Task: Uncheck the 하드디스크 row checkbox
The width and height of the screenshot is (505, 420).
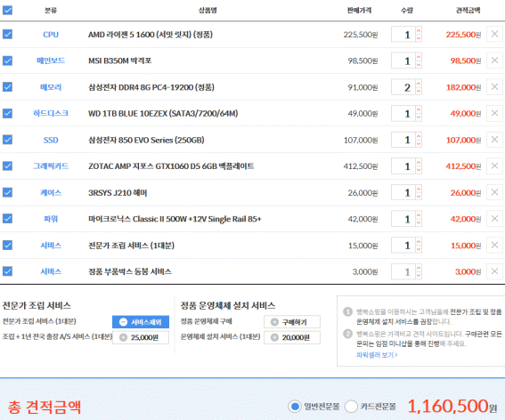Action: [x=7, y=113]
